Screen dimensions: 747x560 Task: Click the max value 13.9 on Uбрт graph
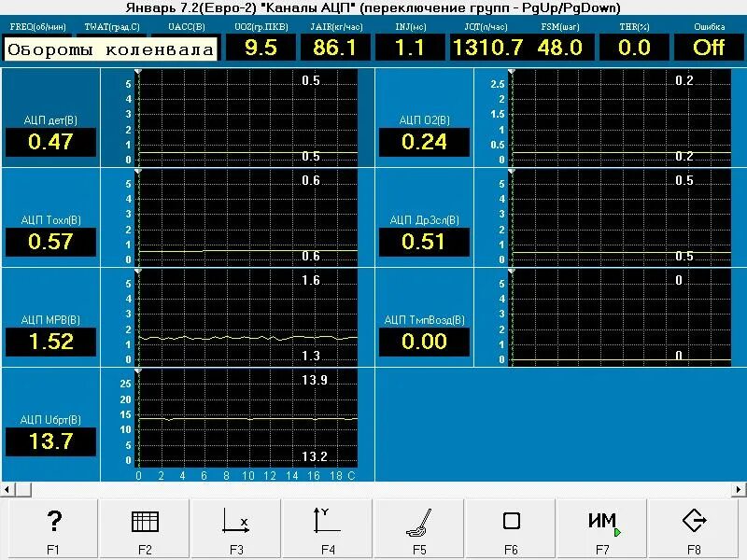pos(315,380)
